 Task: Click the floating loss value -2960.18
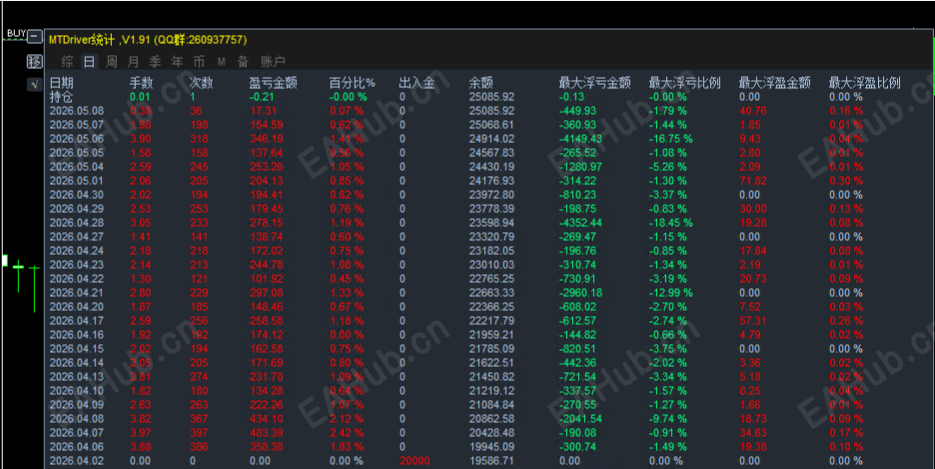click(580, 293)
